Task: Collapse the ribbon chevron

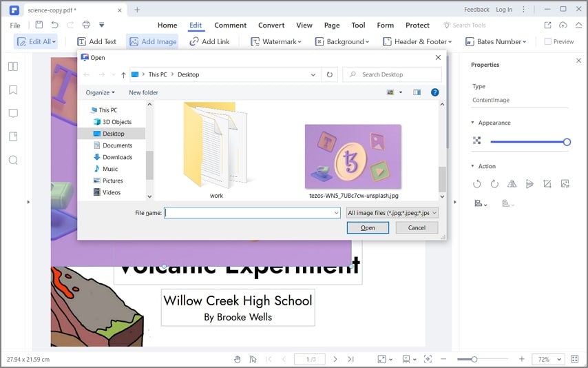Action: (578, 25)
